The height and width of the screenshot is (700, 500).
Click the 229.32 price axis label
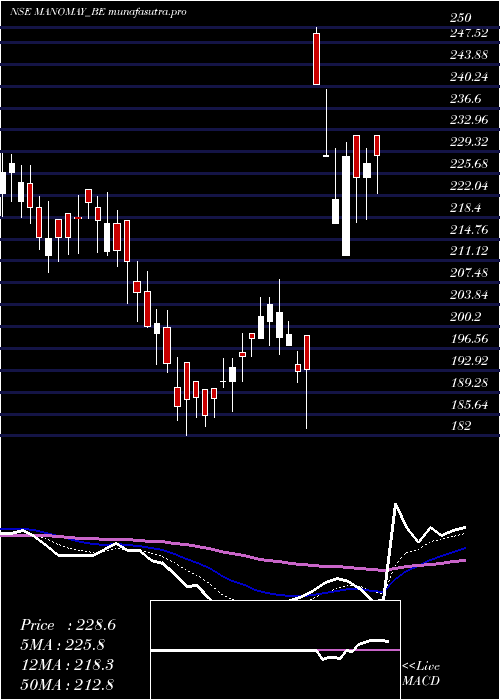(469, 142)
